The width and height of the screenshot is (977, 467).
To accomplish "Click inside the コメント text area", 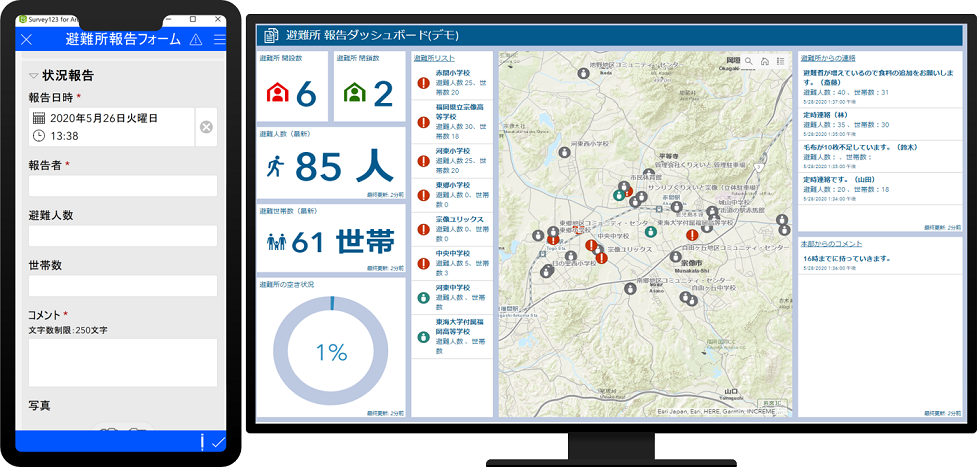I will point(123,362).
